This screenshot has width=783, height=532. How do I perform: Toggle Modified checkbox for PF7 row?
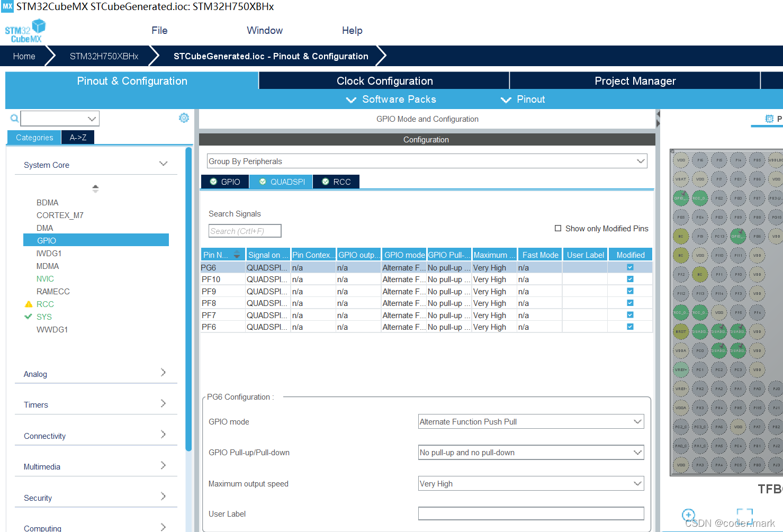[x=630, y=315]
